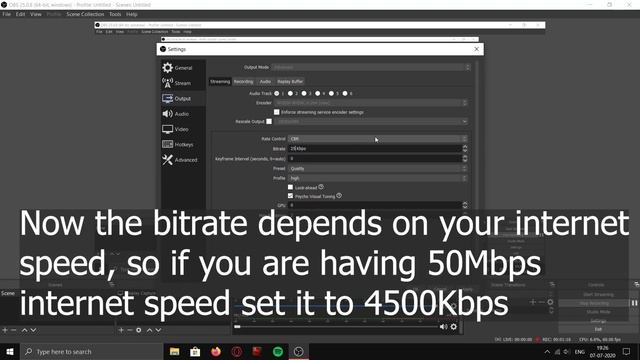Open the File menu
This screenshot has width=640, height=360.
coord(7,14)
